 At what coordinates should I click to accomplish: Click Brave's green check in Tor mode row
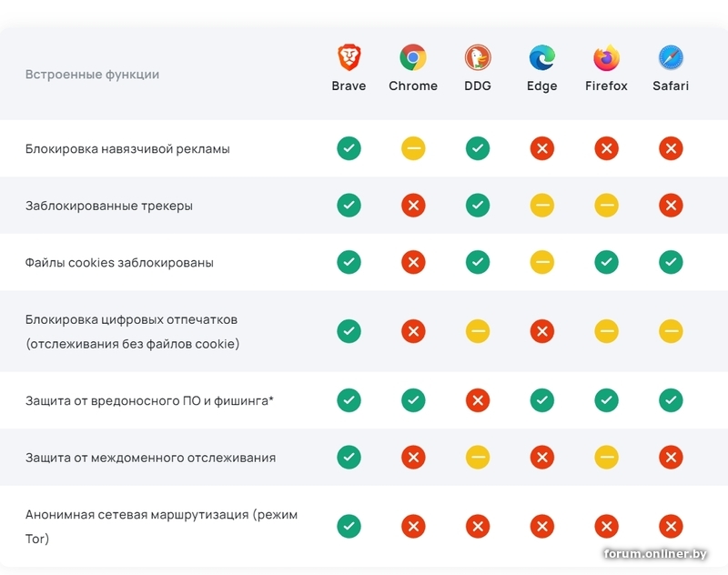349,526
